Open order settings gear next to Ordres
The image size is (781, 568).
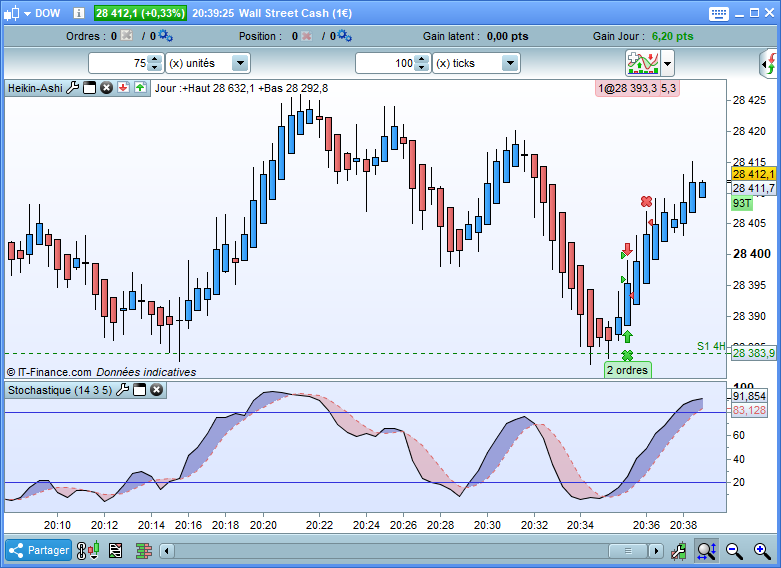pos(165,36)
